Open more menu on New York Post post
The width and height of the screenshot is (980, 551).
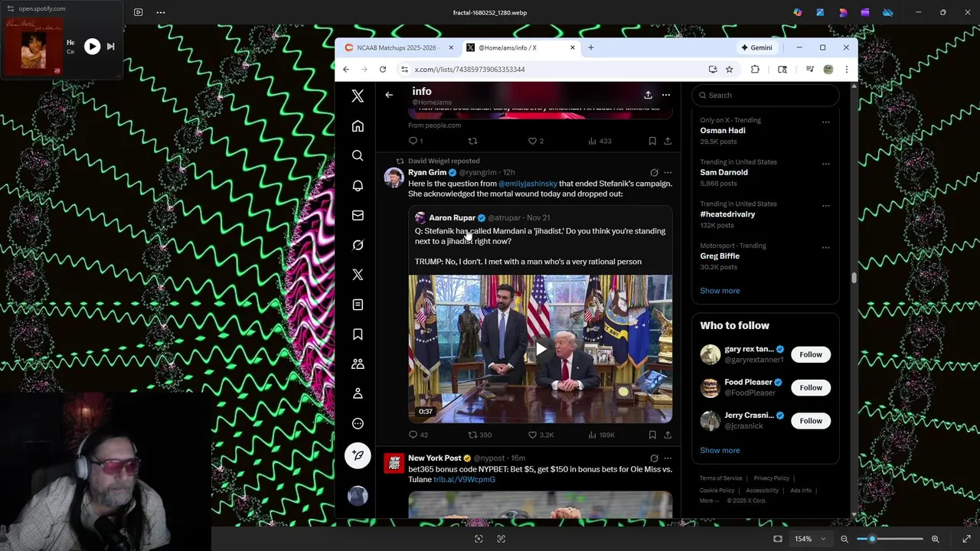[668, 458]
